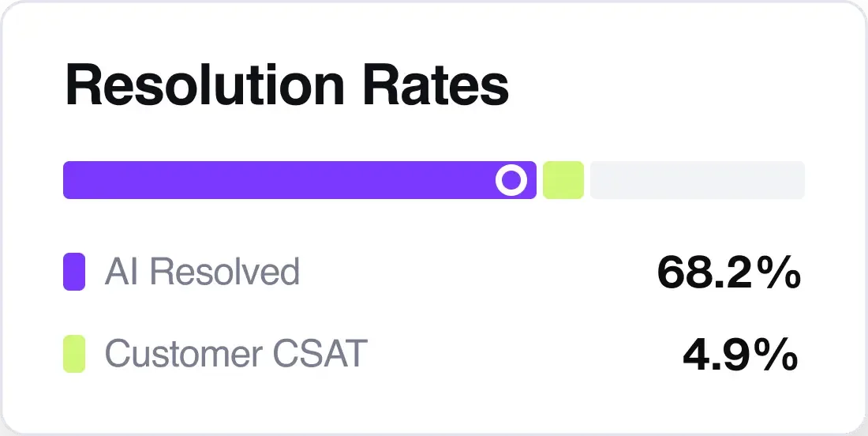868x436 pixels.
Task: Click the gray unfilled portion of the bar
Action: point(697,180)
